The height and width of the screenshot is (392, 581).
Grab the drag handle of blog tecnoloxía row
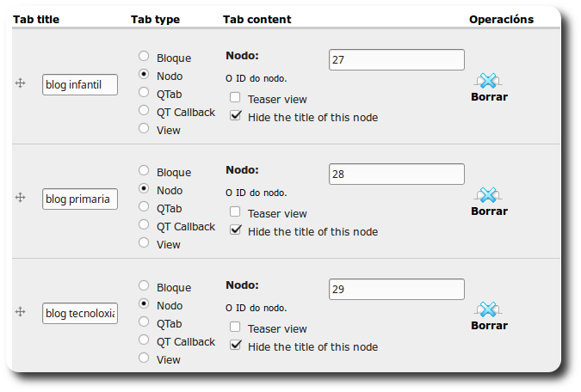[x=21, y=313]
